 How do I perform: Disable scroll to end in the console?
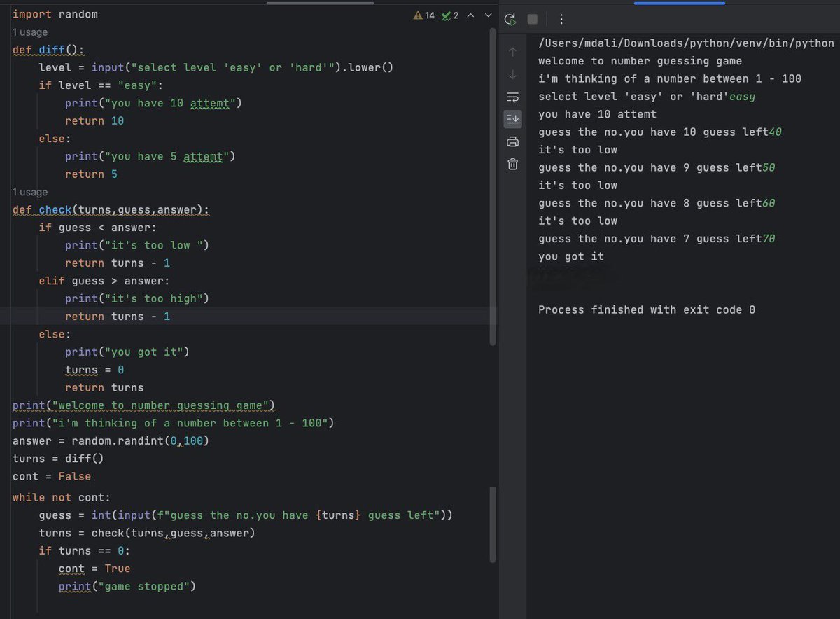[x=513, y=119]
